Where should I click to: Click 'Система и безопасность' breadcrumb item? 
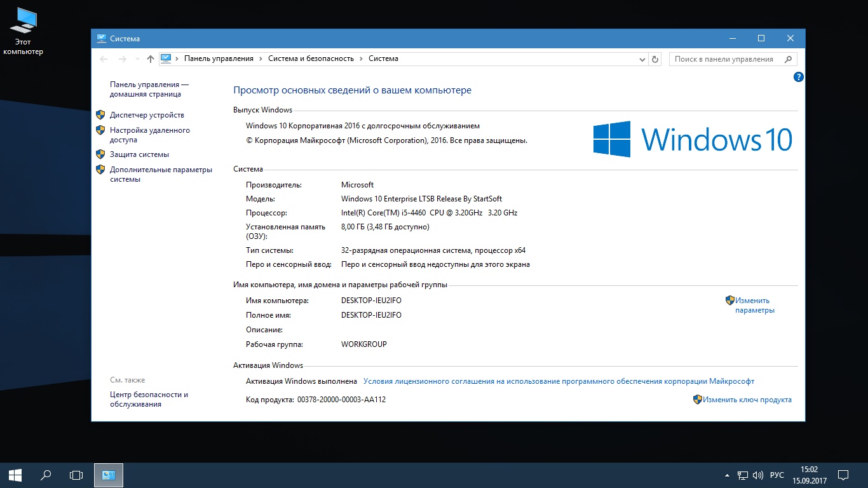pos(311,58)
